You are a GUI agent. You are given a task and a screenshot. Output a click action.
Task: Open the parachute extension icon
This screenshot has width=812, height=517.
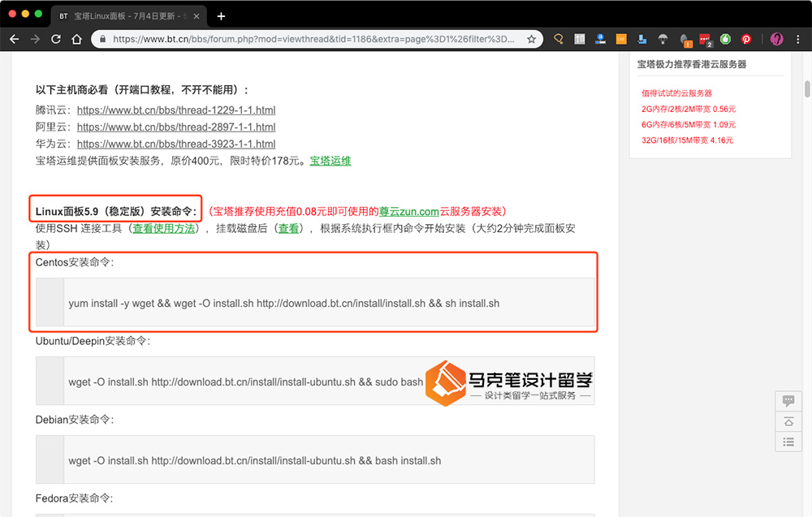coord(663,39)
